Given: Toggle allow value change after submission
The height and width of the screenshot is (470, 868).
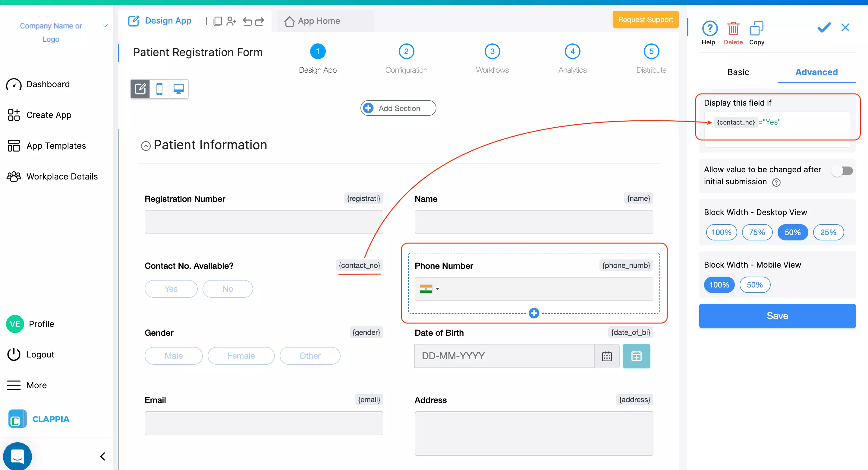Looking at the screenshot, I should tap(842, 171).
